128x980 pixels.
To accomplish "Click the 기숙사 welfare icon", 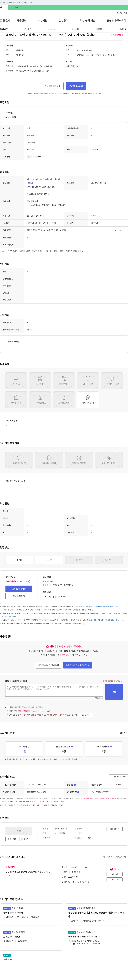I will coord(40,381).
